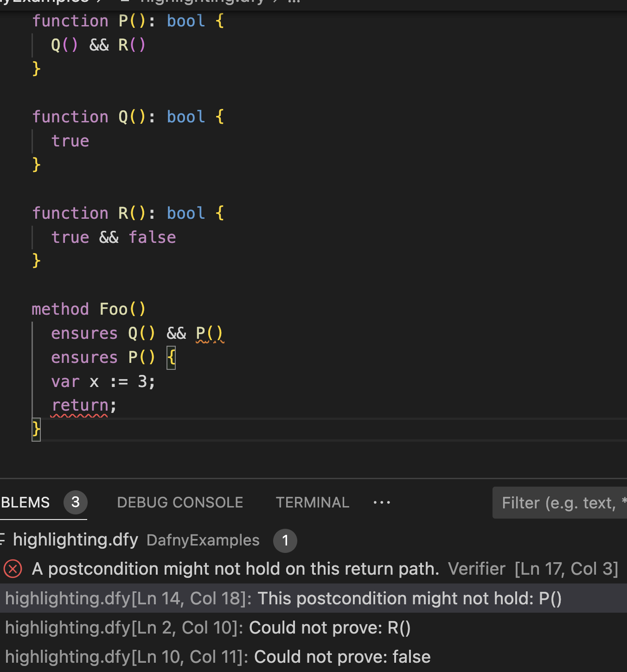Open the TERMINAL tab
627x672 pixels.
click(x=313, y=502)
